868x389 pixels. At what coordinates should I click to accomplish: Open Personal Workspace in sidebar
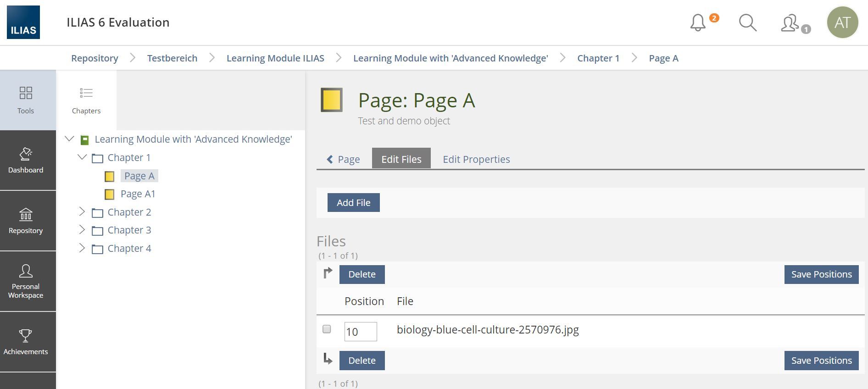pyautogui.click(x=26, y=282)
